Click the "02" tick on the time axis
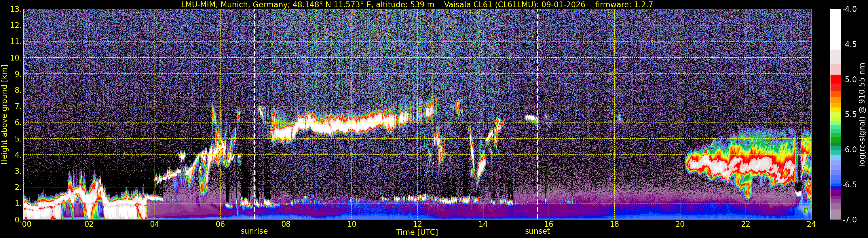This screenshot has width=868, height=238. coord(89,224)
